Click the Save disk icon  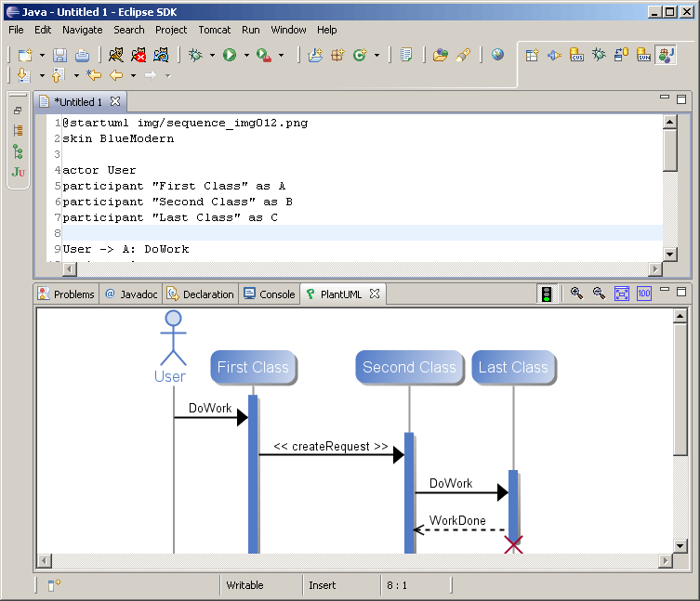59,56
